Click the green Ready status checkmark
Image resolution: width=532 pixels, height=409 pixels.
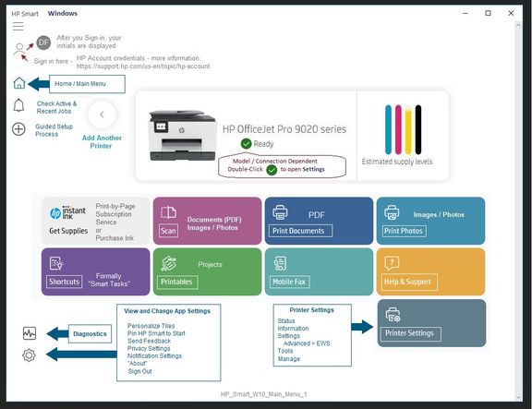[246, 144]
